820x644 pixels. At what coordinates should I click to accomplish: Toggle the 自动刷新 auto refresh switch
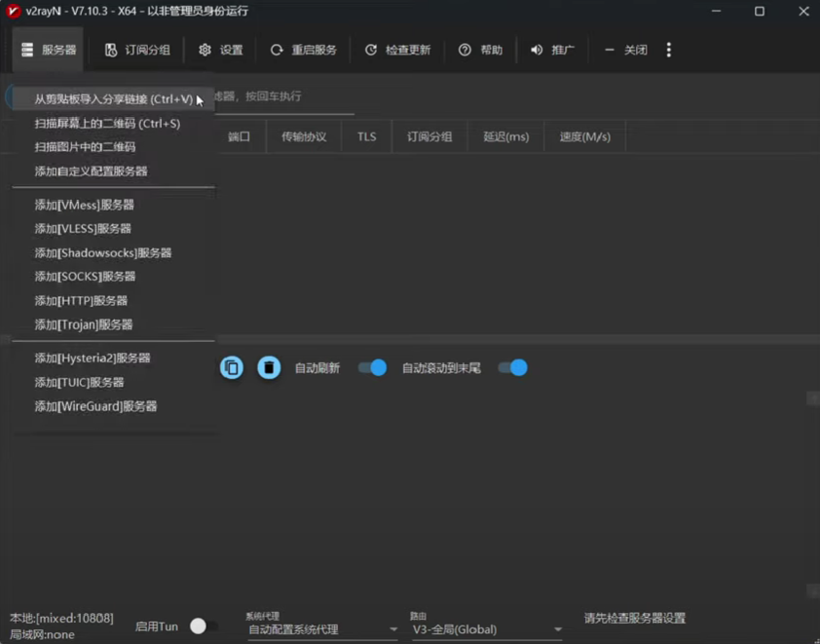(372, 367)
